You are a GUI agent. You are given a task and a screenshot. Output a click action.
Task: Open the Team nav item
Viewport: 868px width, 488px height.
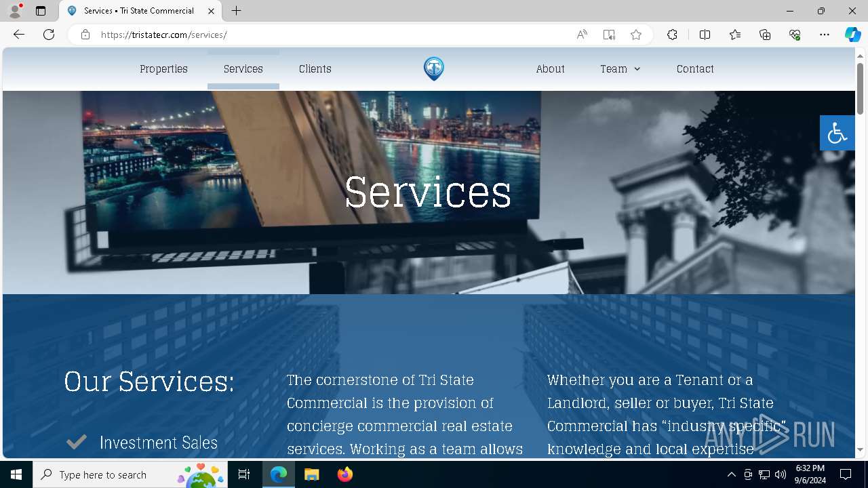(614, 69)
